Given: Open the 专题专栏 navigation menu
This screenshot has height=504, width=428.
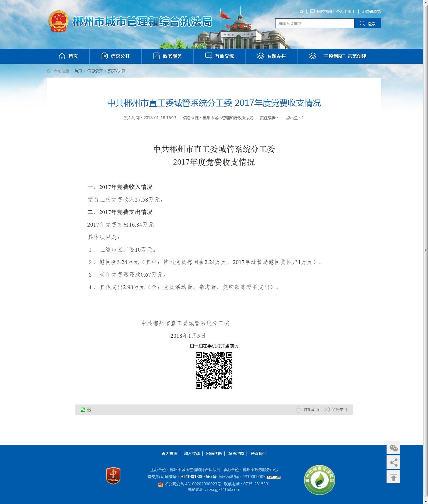Looking at the screenshot, I should (272, 56).
